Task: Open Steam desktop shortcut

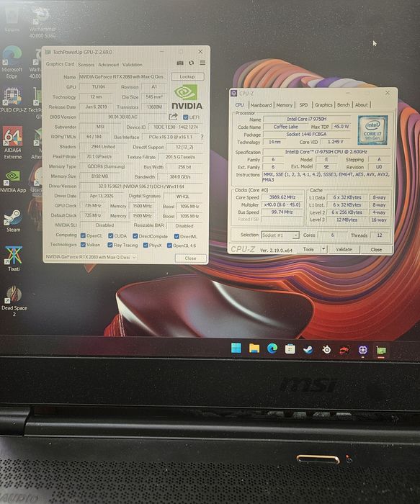Action: click(13, 221)
